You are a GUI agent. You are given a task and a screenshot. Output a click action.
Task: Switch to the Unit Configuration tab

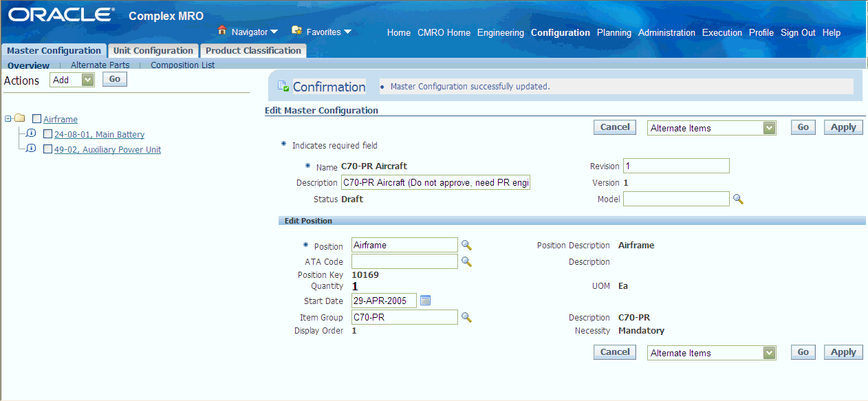click(153, 51)
